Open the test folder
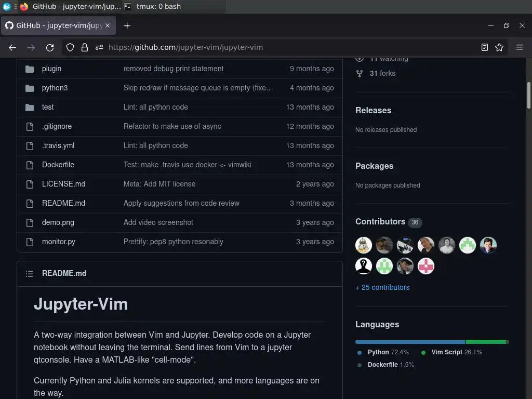Viewport: 532px width, 399px height. click(x=48, y=107)
